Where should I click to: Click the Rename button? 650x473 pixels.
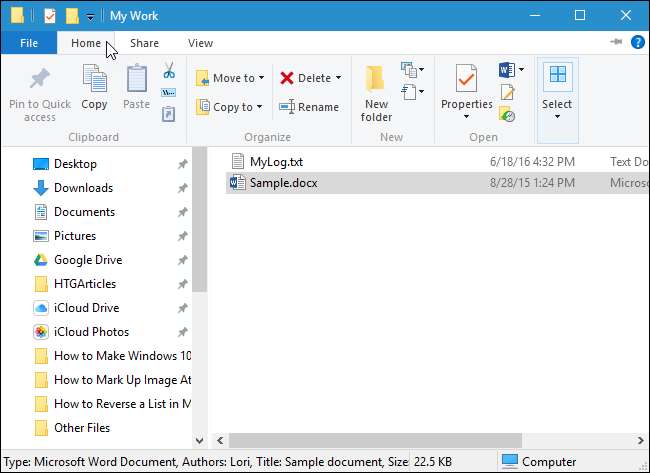pyautogui.click(x=309, y=107)
